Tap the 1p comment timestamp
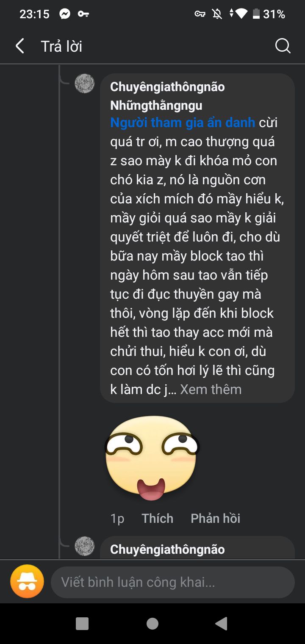 (x=117, y=519)
